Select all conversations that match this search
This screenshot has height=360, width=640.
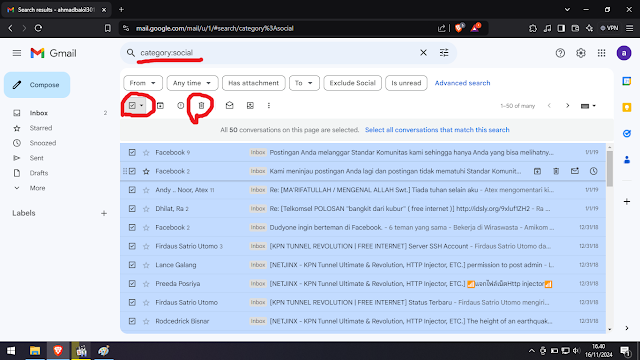coord(437,130)
